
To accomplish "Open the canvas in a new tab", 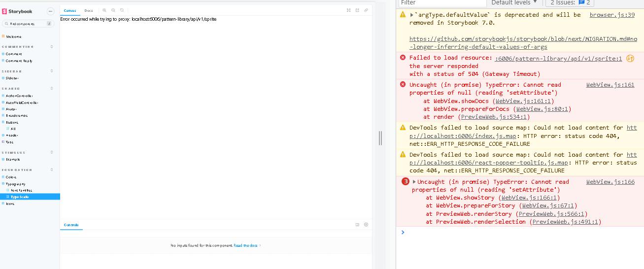I will pyautogui.click(x=357, y=10).
